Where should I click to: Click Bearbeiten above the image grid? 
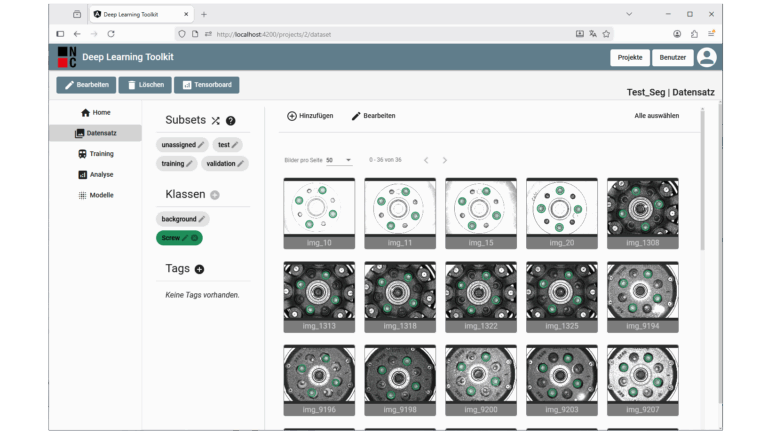click(x=374, y=116)
